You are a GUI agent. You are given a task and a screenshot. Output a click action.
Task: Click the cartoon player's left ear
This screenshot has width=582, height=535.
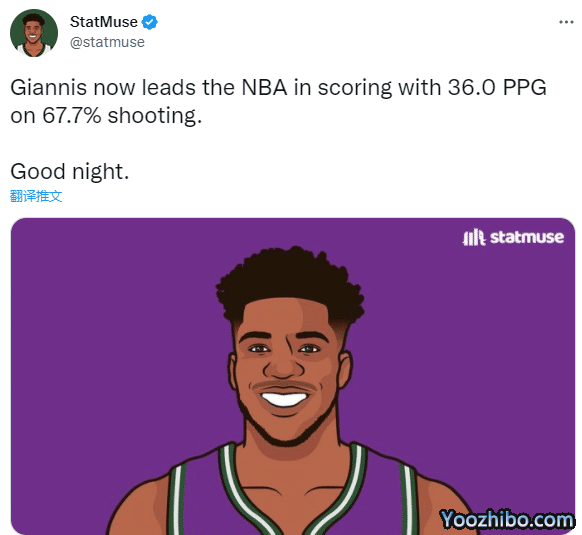(x=346, y=369)
